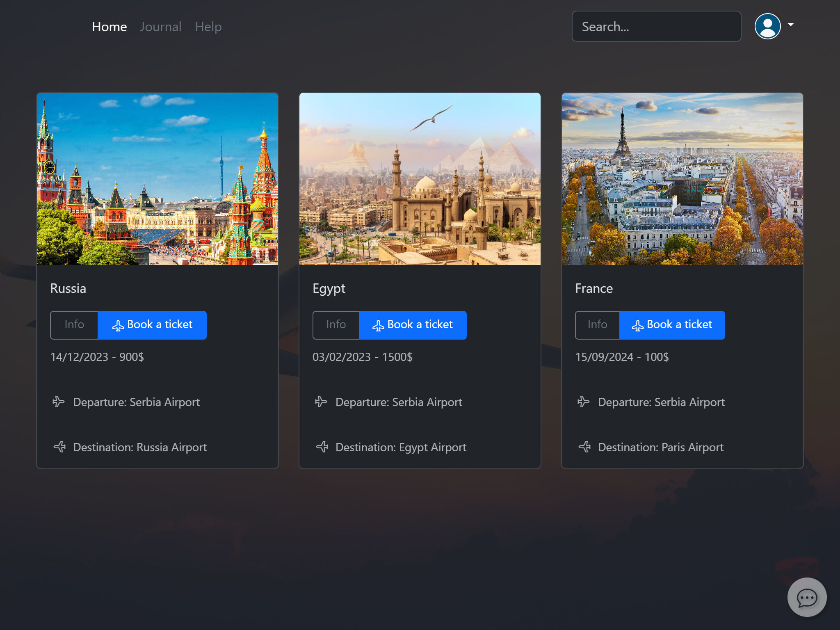Show Info for the Egypt flight

pos(336,325)
